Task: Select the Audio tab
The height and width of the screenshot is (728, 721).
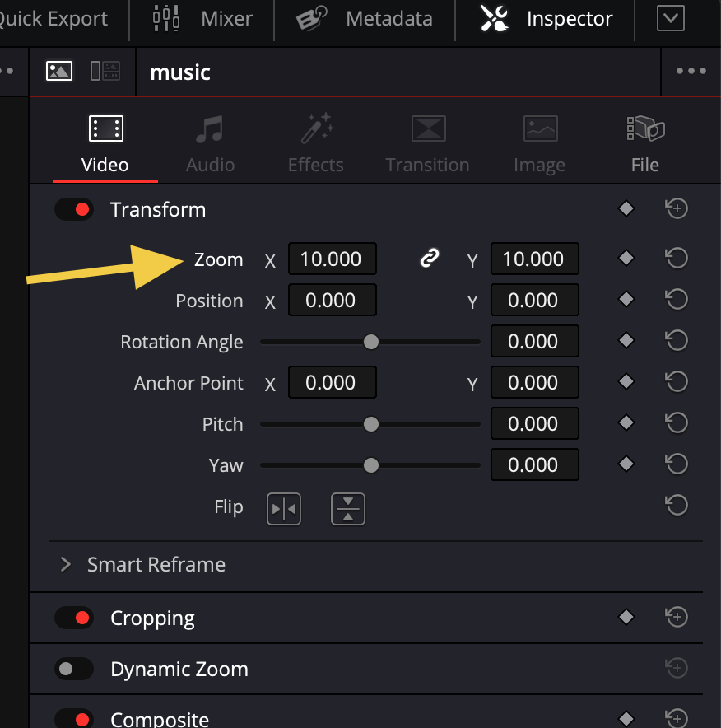Action: pos(210,144)
